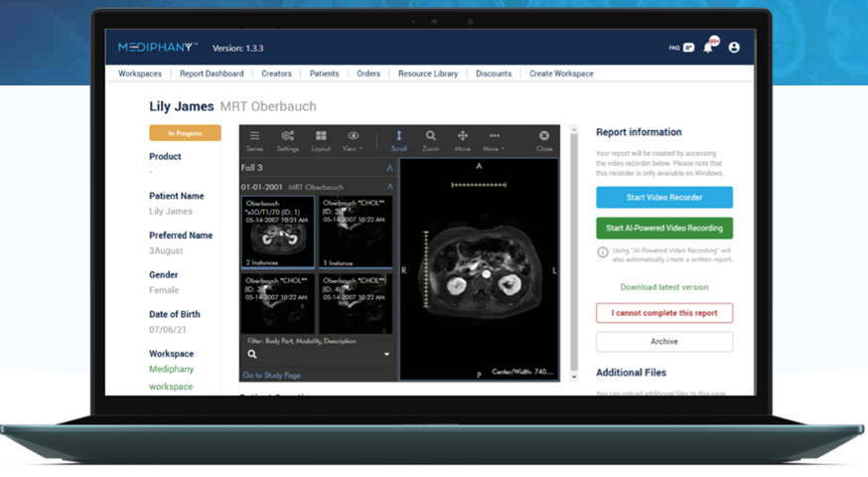Click the viewer scrollbar up arrow
This screenshot has height=477, width=868.
click(x=574, y=129)
